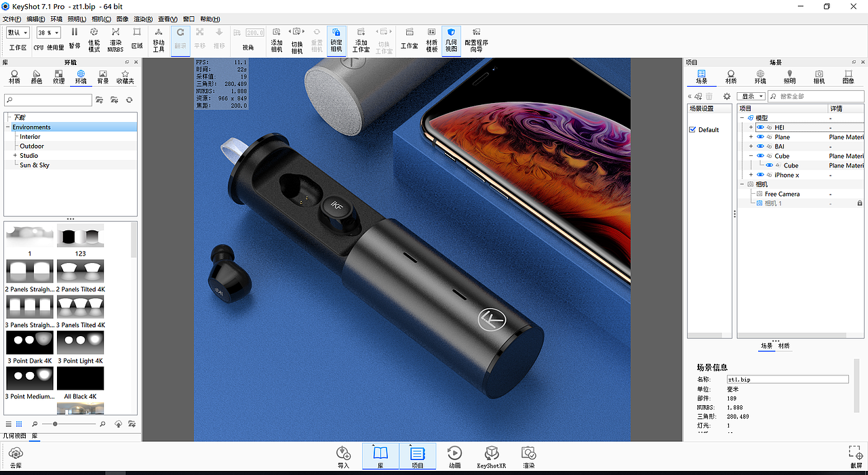Click the 导入 import button

pos(343,457)
